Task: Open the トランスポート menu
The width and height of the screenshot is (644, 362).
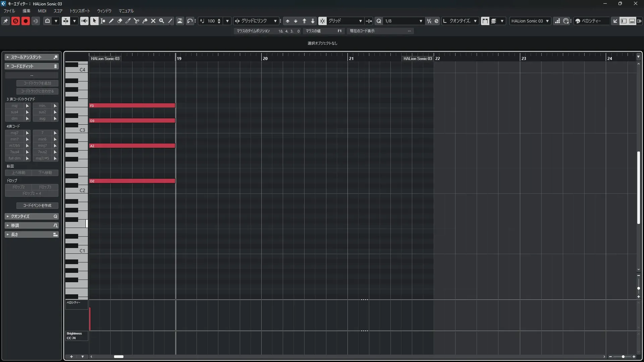Action: [79, 11]
